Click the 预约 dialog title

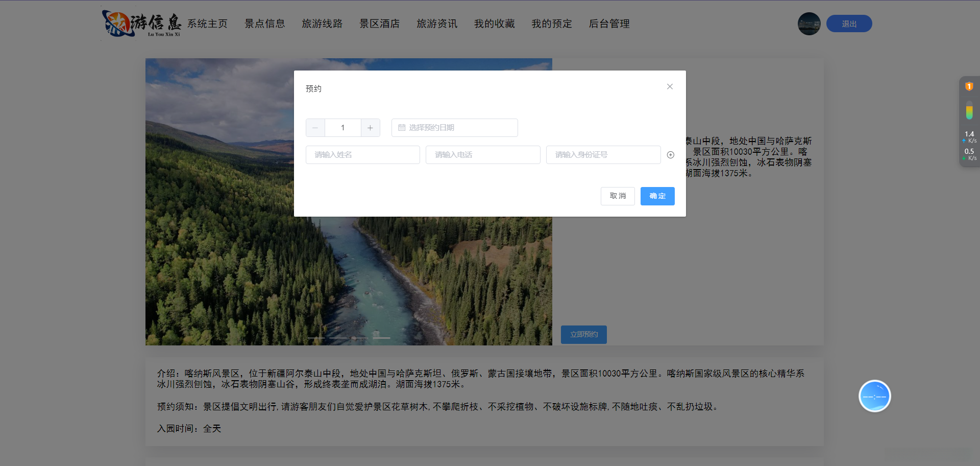313,89
